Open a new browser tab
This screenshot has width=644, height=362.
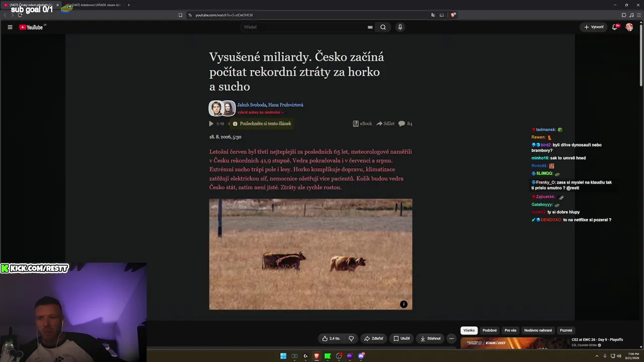point(129,5)
